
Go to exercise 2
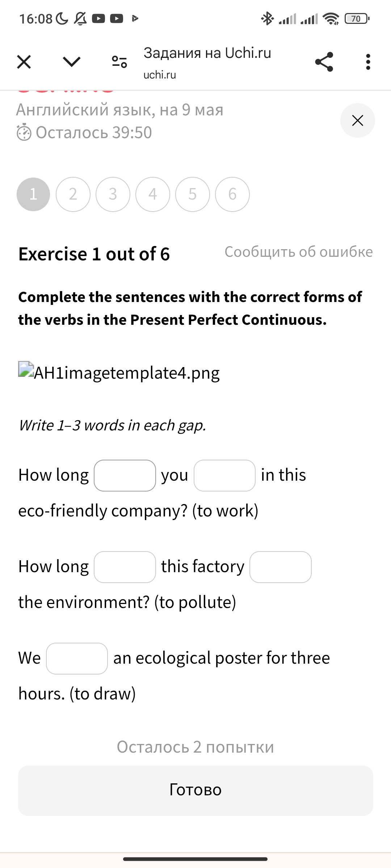(73, 194)
